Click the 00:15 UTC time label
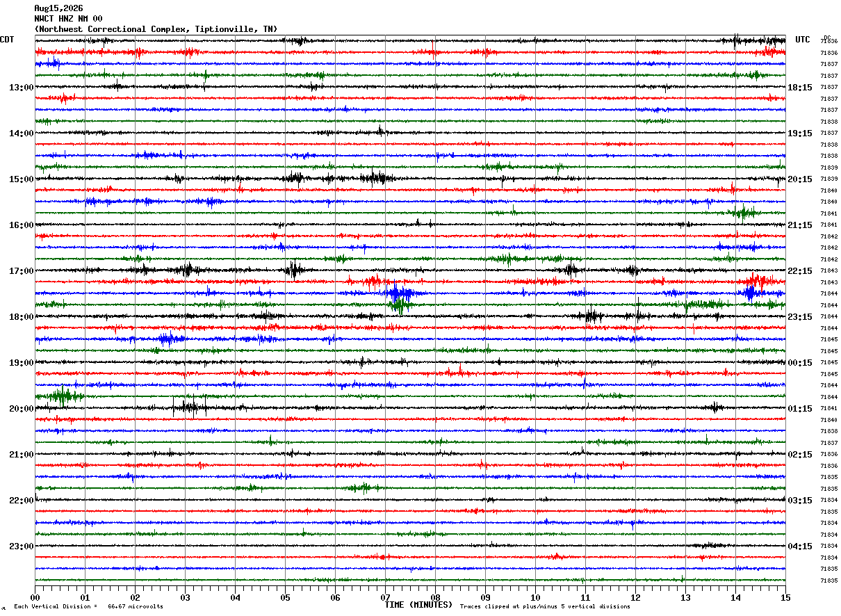Image resolution: width=841 pixels, height=616 pixels. tap(800, 363)
